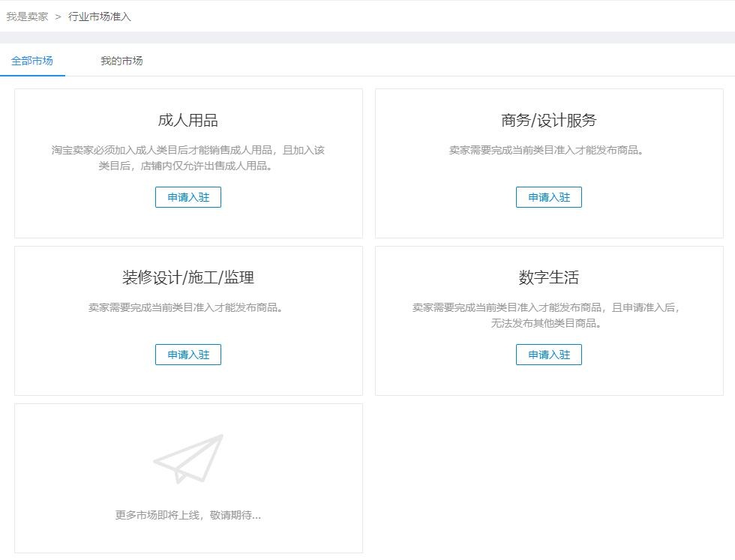Switch to the 全部市场 tab
The height and width of the screenshot is (560, 735).
(x=31, y=61)
